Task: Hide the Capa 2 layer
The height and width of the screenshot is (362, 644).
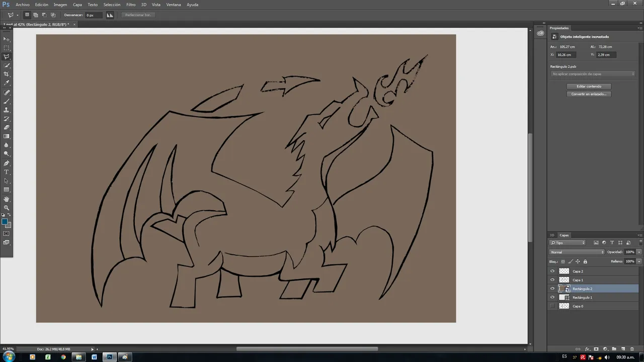Action: pos(552,271)
